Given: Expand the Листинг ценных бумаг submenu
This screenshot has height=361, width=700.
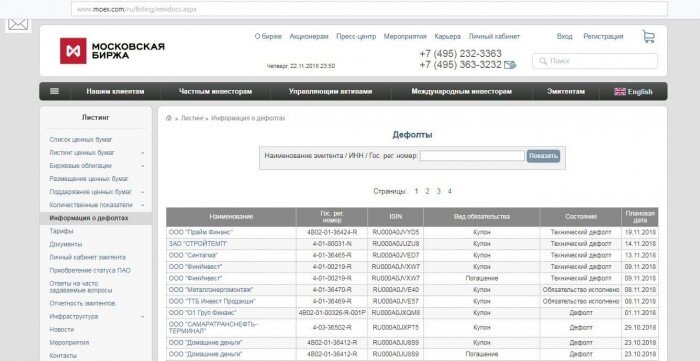Looking at the screenshot, I should coord(143,153).
